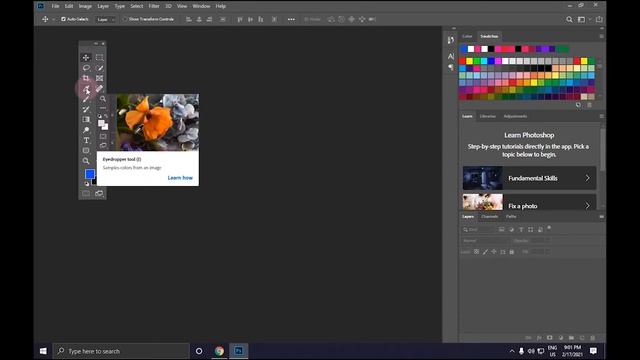Expand the Fix a photo chevron
This screenshot has height=360, width=640.
point(587,206)
